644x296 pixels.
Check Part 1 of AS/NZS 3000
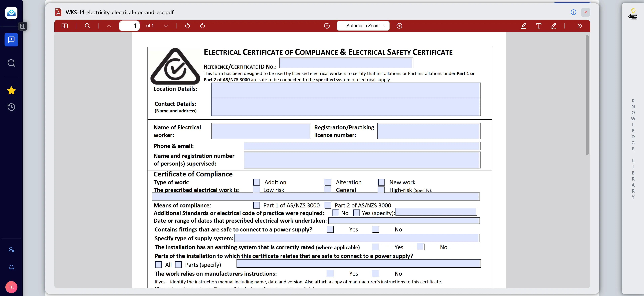pos(257,205)
